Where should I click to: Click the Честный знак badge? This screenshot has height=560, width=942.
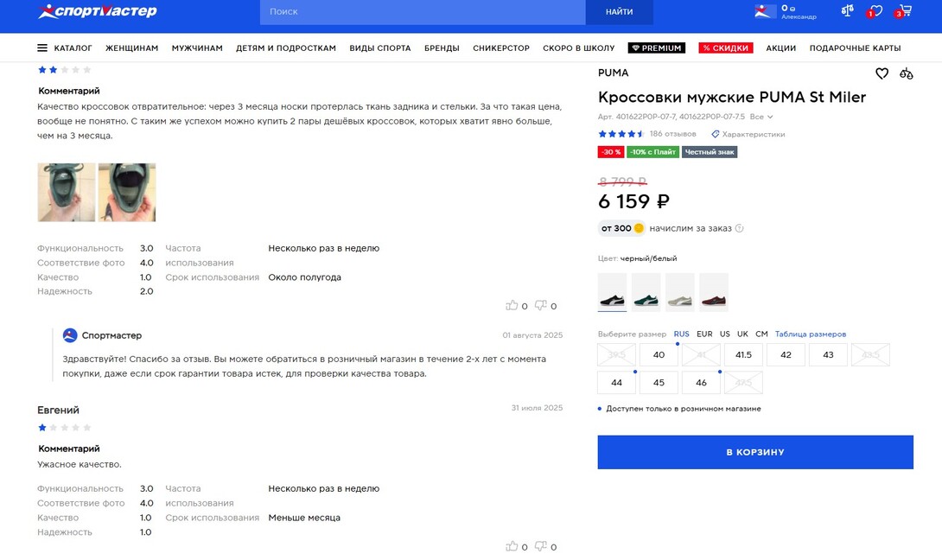(x=710, y=152)
